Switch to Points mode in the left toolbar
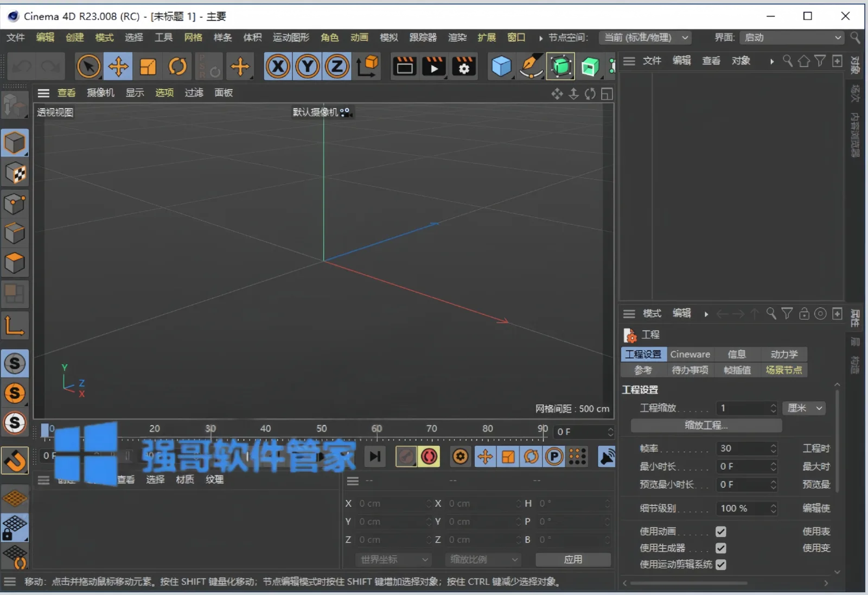Viewport: 868px width, 595px height. (x=15, y=204)
